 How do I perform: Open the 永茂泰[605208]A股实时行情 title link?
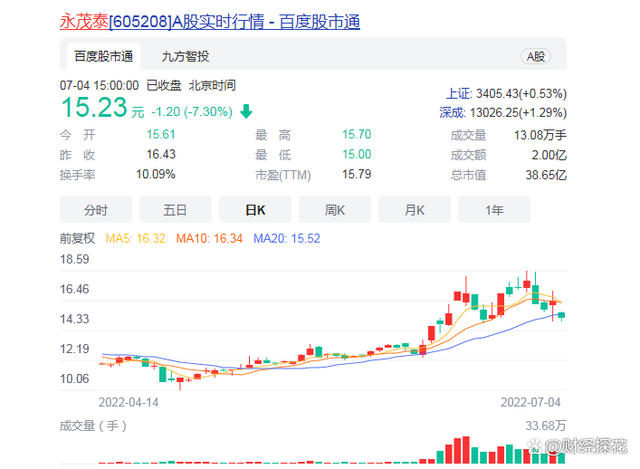point(210,22)
